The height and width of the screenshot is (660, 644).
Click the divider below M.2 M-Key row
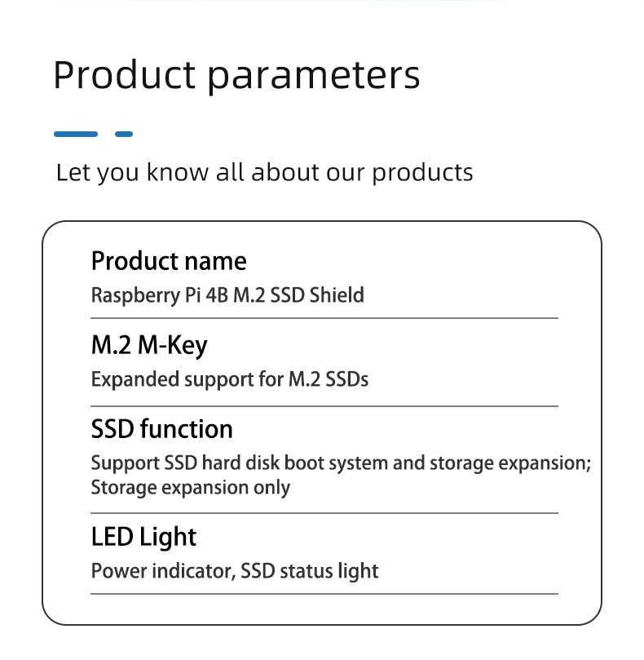[324, 406]
